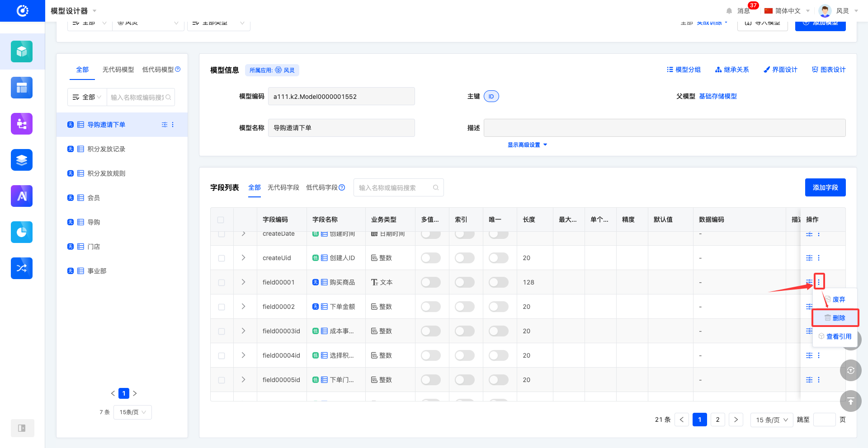Open parent model 基础存储模型 link
The width and height of the screenshot is (868, 448).
click(718, 96)
